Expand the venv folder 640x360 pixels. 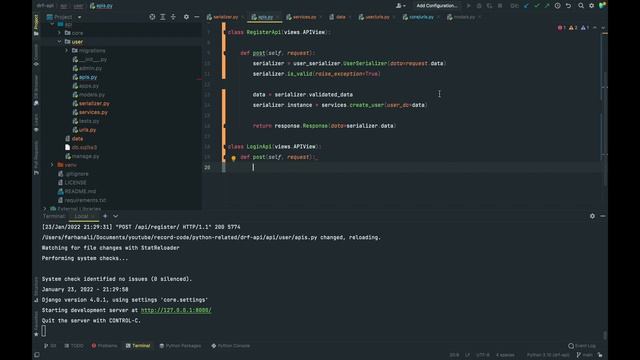(52, 165)
